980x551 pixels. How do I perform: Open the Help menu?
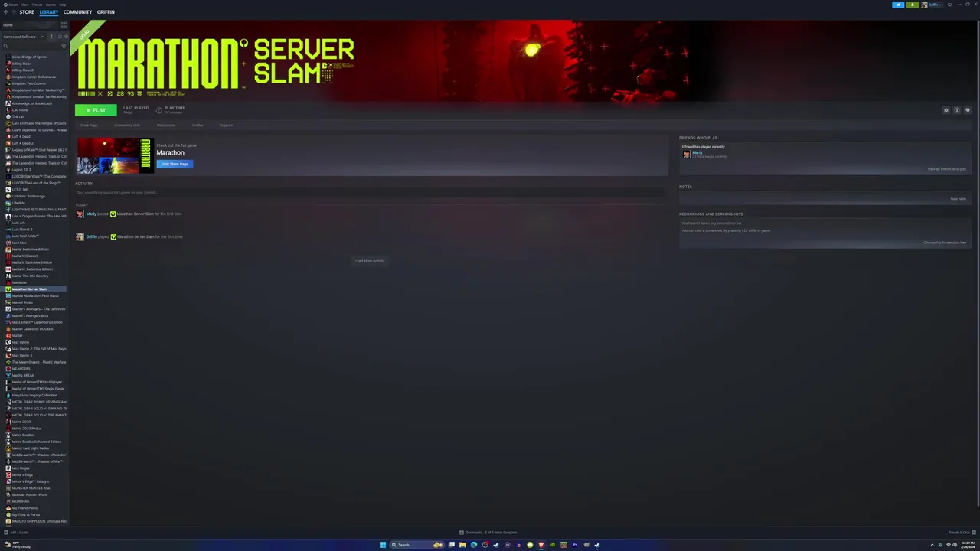(63, 5)
